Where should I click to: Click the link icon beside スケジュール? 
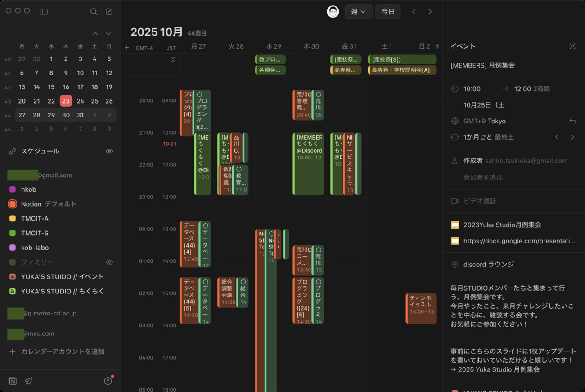13,151
